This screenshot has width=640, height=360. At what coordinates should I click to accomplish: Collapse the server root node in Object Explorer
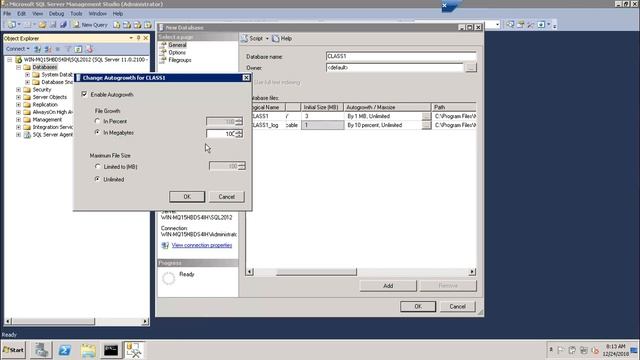[9, 60]
